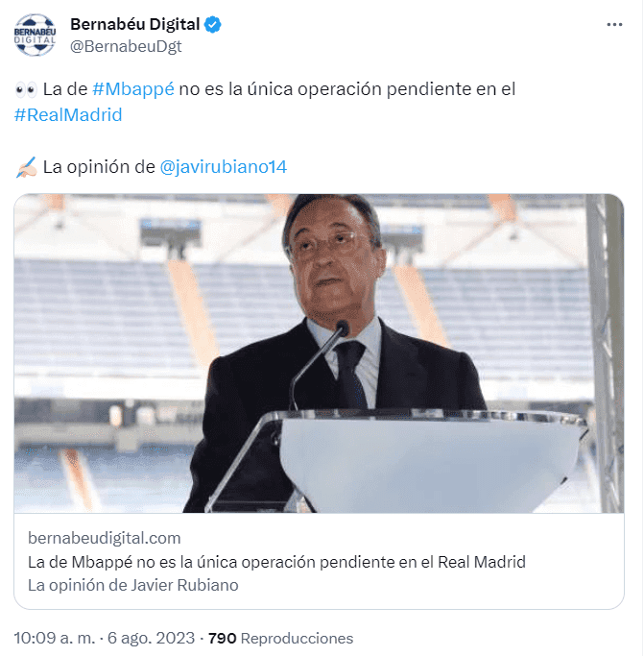Open the card headline about Mbappé operación pendiente
This screenshot has width=644, height=656.
click(x=276, y=562)
